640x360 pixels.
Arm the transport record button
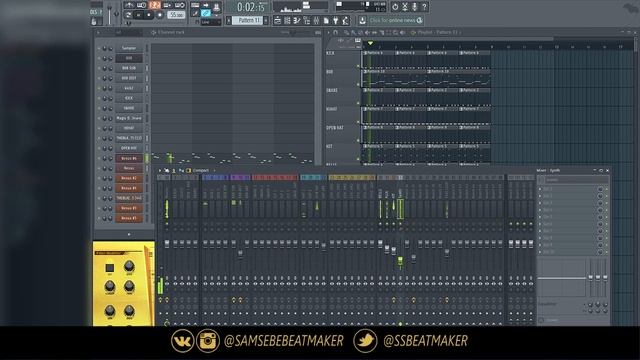pos(160,15)
